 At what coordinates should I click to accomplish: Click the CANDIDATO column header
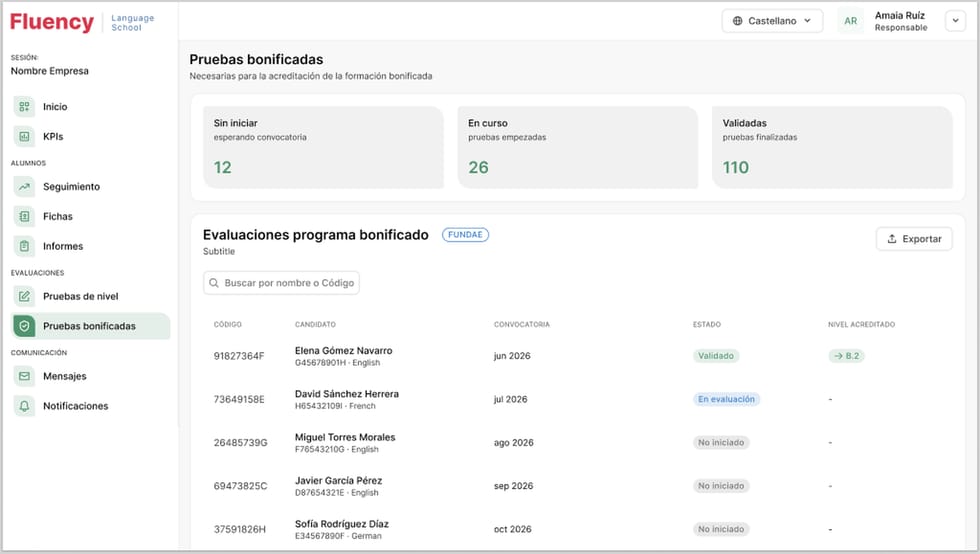coord(315,325)
